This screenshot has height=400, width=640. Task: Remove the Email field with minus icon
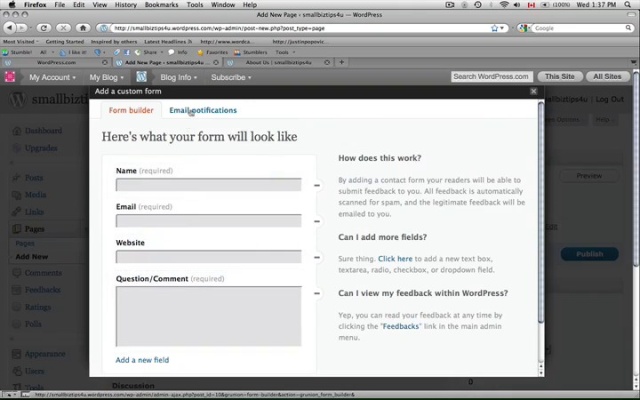317,221
